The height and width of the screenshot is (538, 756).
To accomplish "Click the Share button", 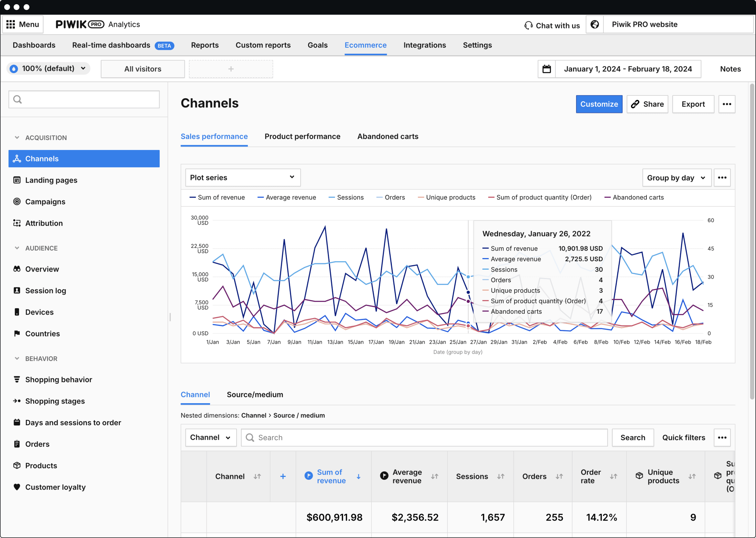I will click(x=647, y=104).
